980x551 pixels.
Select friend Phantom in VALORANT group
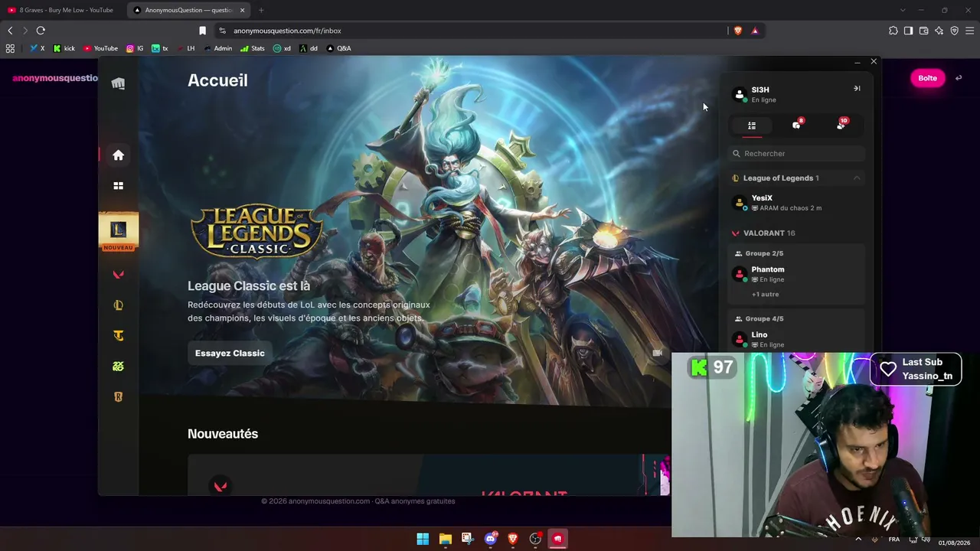click(x=796, y=274)
